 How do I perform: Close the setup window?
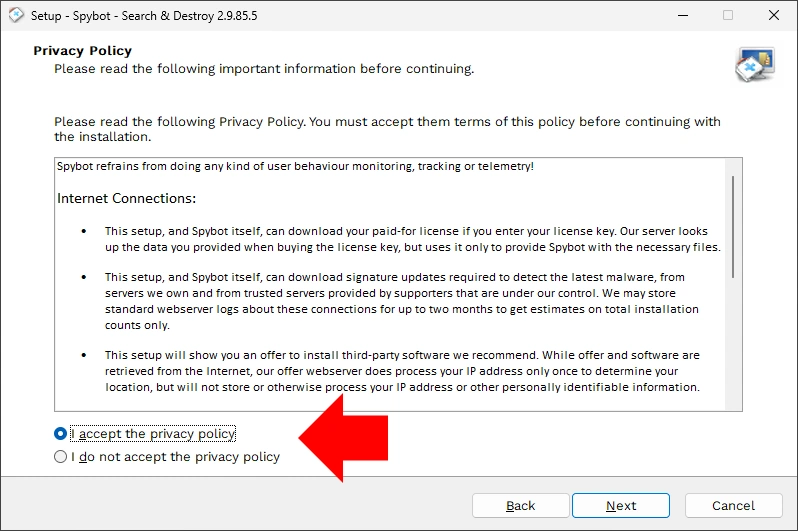[774, 15]
